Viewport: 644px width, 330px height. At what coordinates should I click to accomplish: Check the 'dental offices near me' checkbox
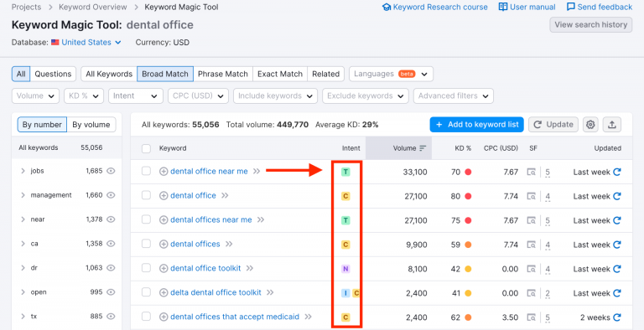[146, 219]
